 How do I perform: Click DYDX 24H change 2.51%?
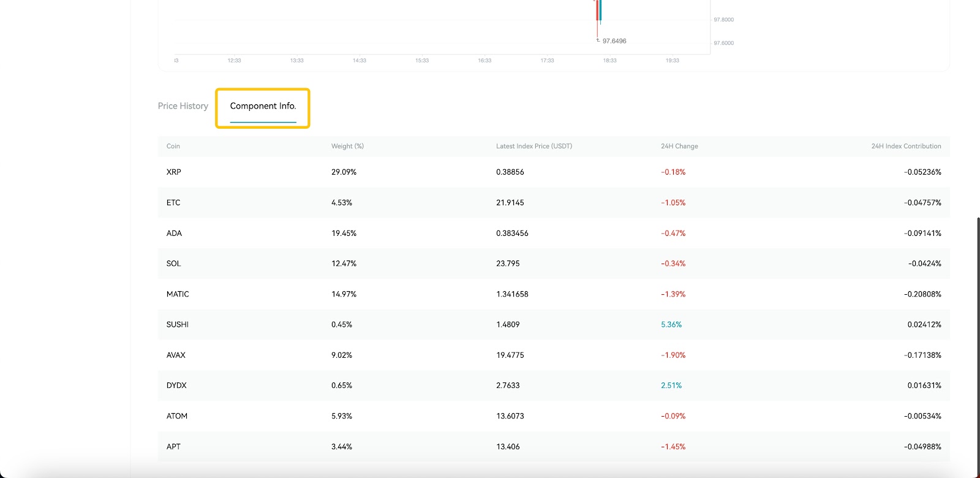[x=671, y=385]
